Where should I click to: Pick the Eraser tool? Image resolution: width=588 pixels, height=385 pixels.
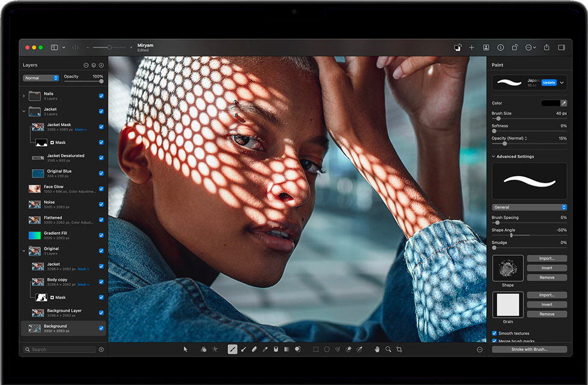tap(254, 349)
